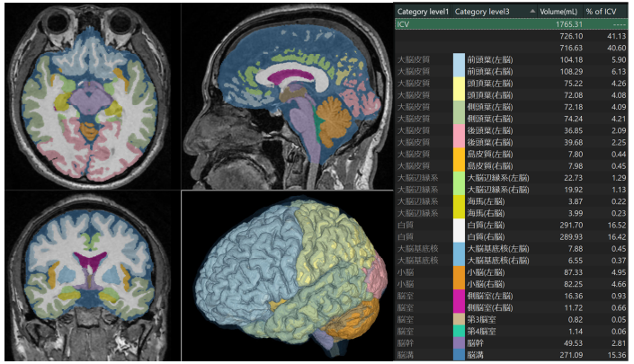Click the axial MRI slice view
The image size is (634, 364).
click(93, 97)
